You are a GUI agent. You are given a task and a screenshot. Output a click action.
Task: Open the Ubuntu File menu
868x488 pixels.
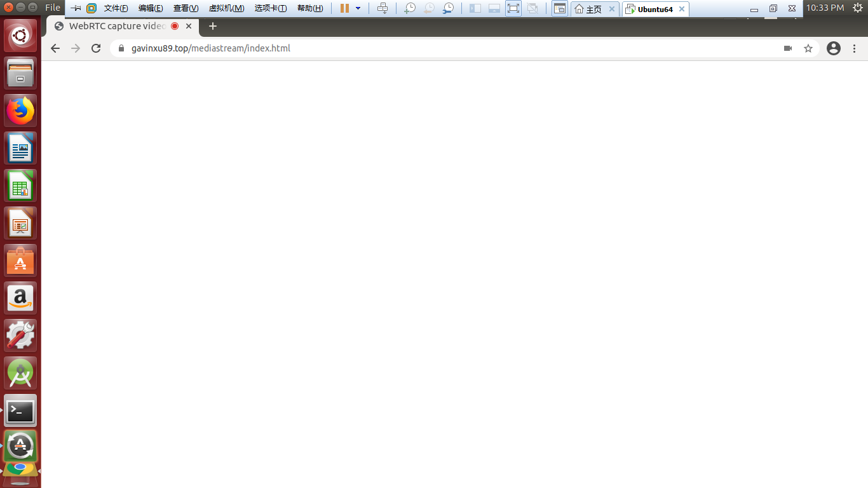(53, 8)
